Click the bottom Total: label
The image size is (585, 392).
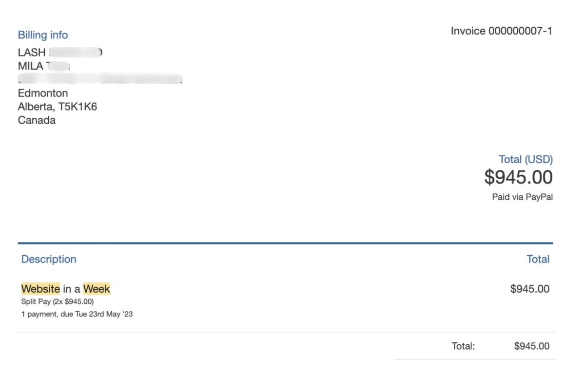[x=463, y=346]
